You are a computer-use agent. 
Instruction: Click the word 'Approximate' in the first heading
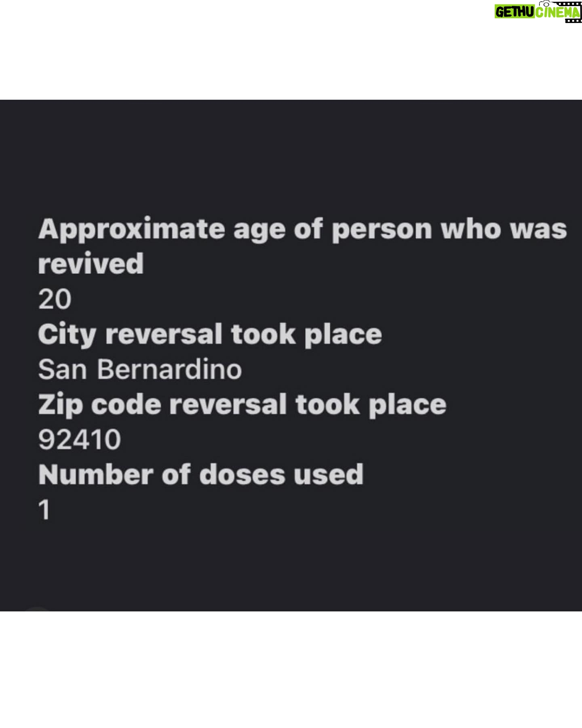pyautogui.click(x=132, y=230)
